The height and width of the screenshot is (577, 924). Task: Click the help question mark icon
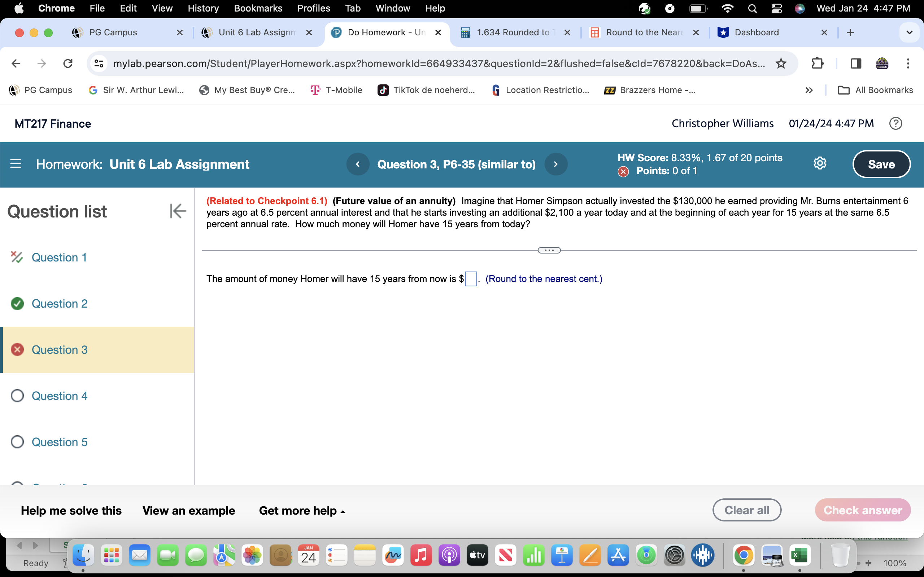coord(895,123)
